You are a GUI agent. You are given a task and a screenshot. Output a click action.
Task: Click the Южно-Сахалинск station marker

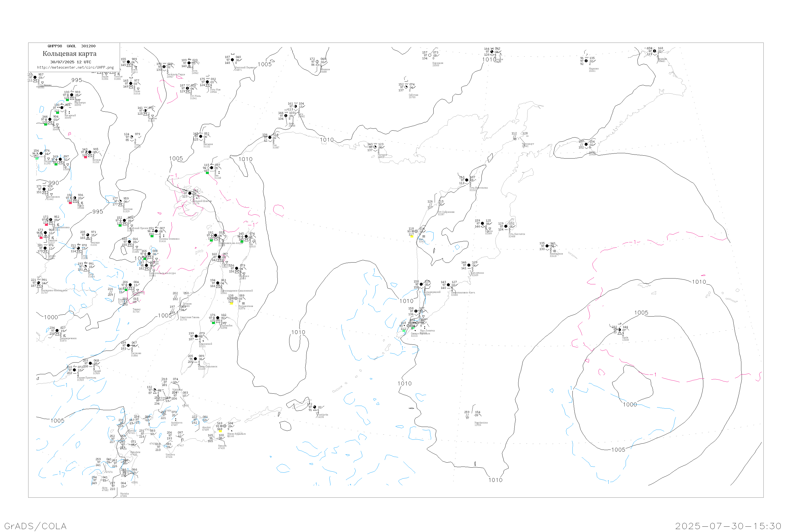click(196, 359)
